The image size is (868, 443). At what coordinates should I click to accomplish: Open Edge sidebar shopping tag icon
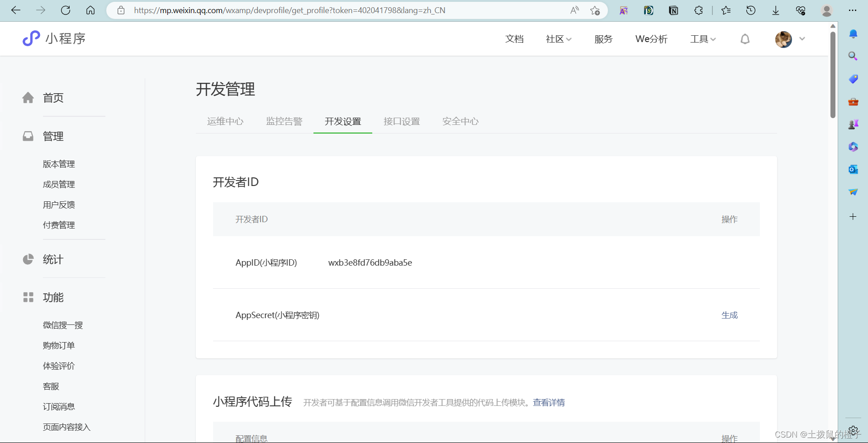[x=853, y=79]
